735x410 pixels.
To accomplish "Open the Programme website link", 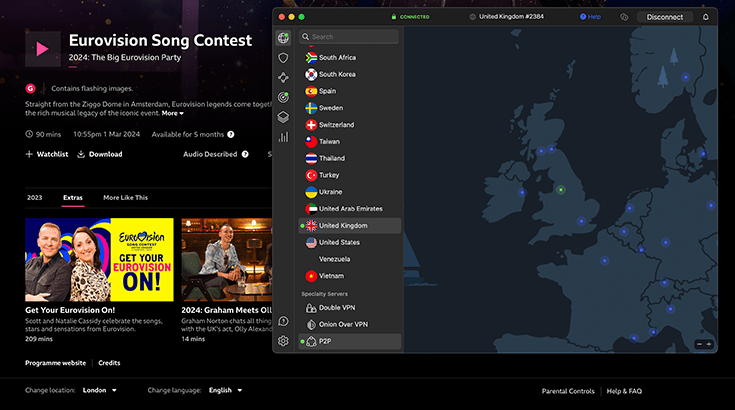I will coord(55,363).
